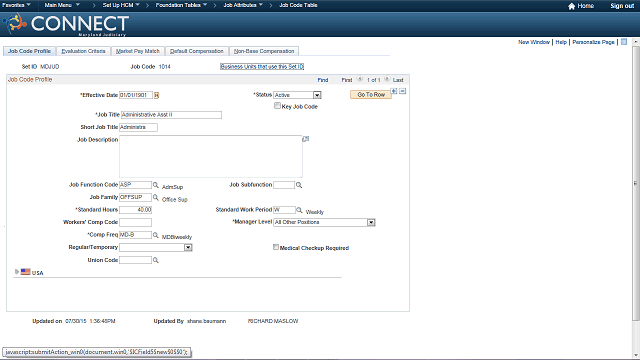
Task: Look up Comp Freq values
Action: [x=156, y=235]
